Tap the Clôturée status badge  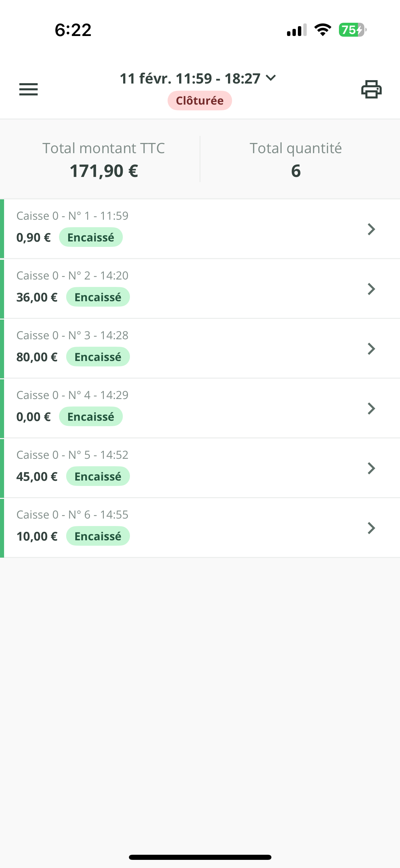point(199,101)
